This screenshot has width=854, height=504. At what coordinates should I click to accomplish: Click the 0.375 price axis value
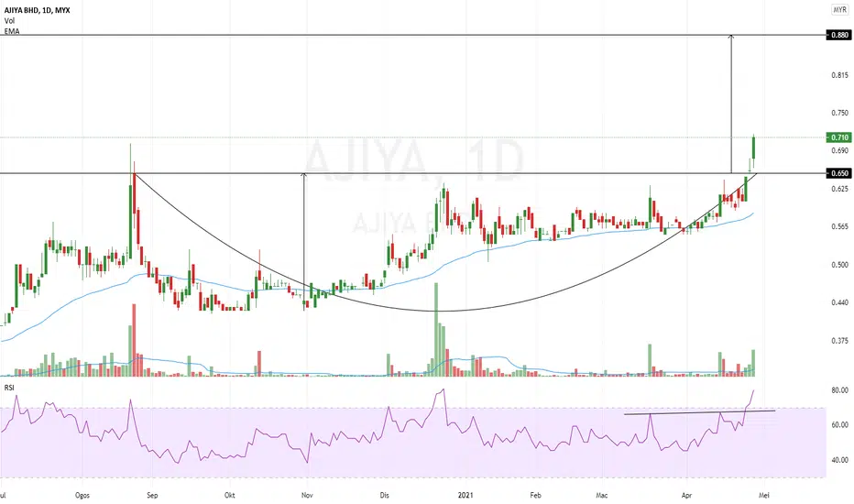coord(839,341)
